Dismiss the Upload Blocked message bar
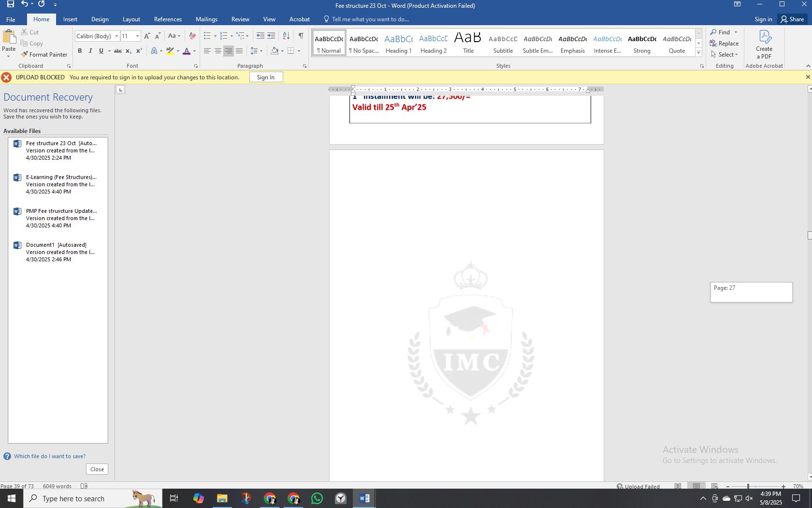812x508 pixels. (x=807, y=77)
